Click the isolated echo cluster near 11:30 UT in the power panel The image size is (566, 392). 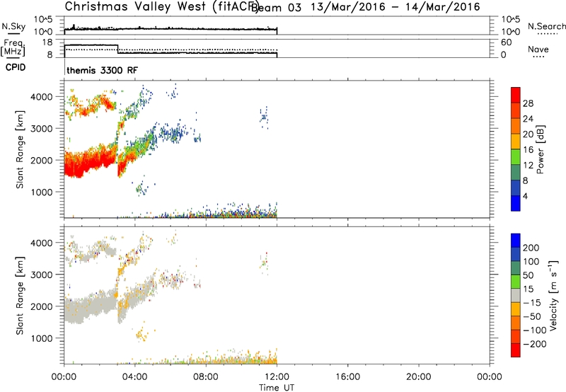pyautogui.click(x=265, y=117)
